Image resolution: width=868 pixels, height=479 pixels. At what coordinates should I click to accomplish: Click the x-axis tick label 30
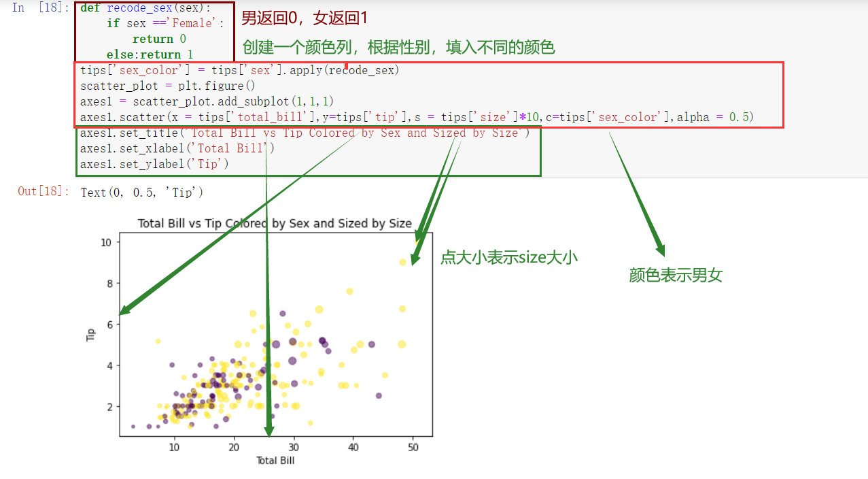(x=294, y=446)
